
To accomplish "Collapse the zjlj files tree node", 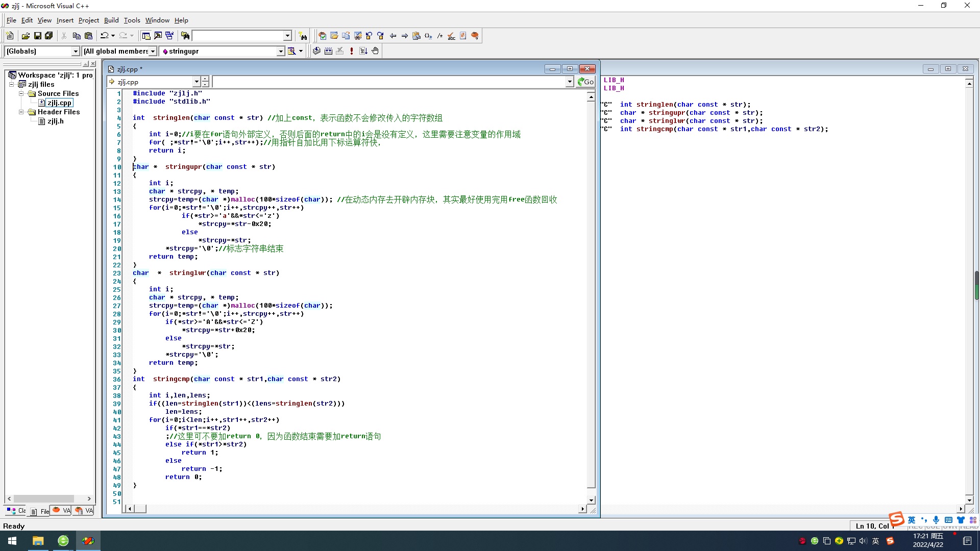I will click(12, 85).
